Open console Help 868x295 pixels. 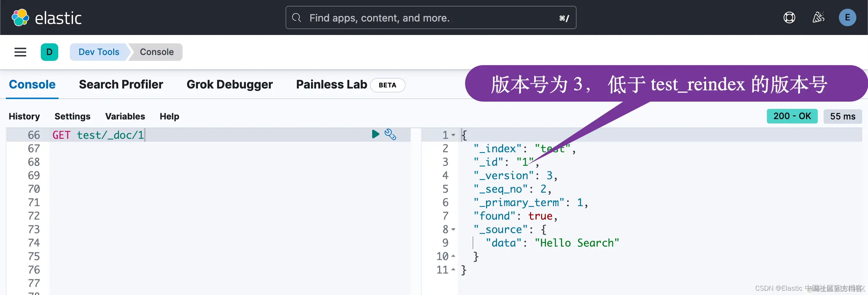click(169, 116)
